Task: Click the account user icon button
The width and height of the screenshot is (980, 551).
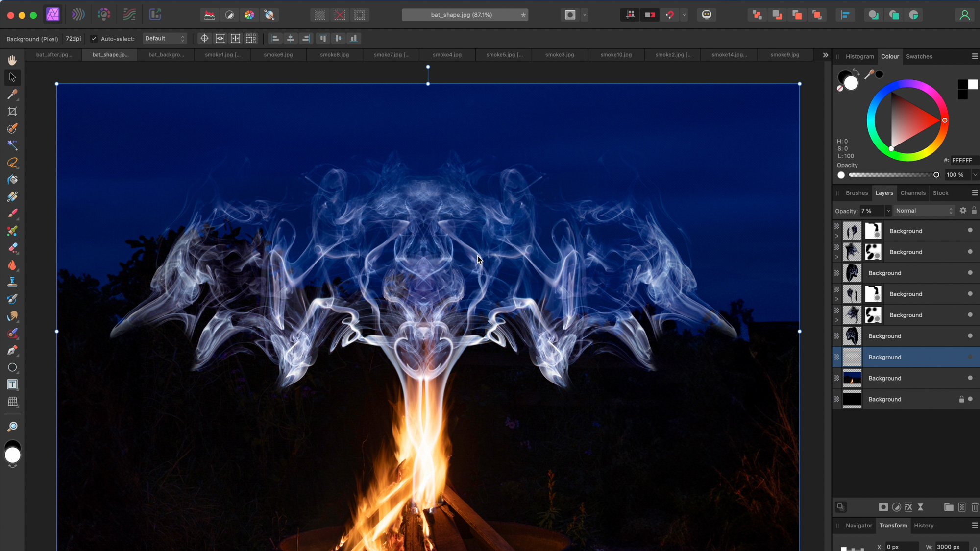Action: pyautogui.click(x=964, y=15)
